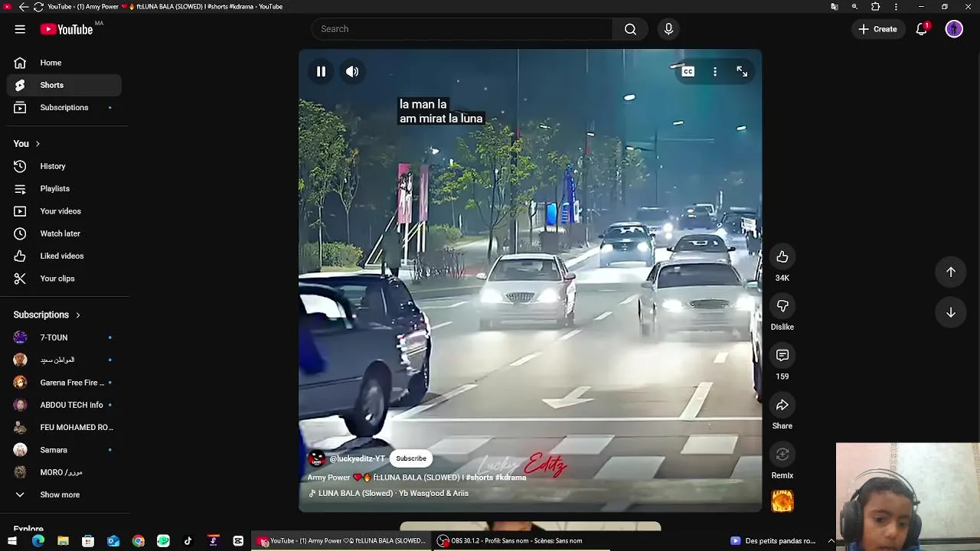Pause the playing Short

321,71
